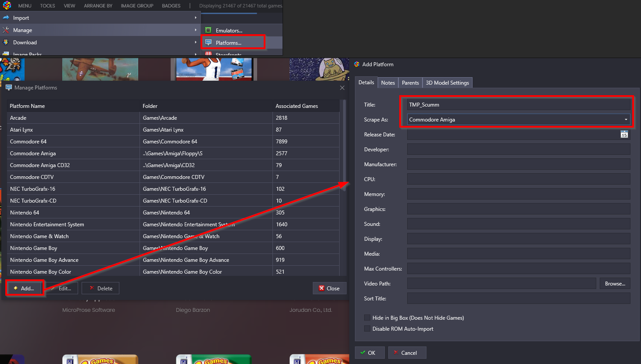The width and height of the screenshot is (641, 364).
Task: Expand the Download submenu arrow
Action: tap(195, 42)
